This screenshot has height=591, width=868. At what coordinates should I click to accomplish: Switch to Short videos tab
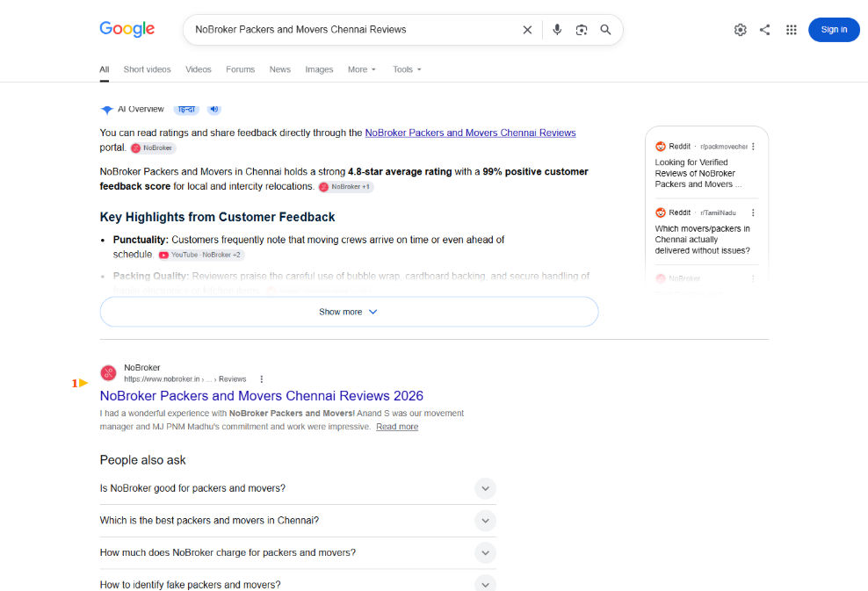pyautogui.click(x=148, y=69)
